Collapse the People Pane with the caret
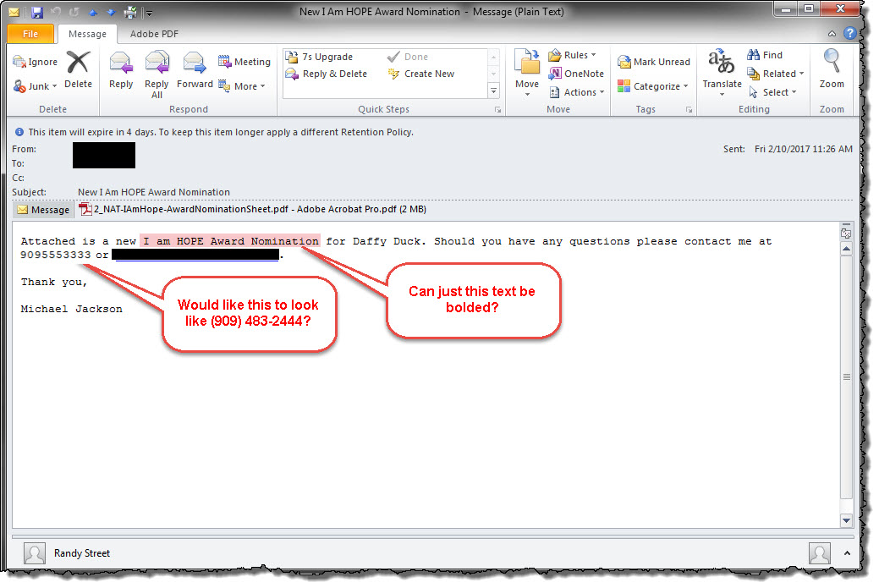879x588 pixels. tap(847, 553)
